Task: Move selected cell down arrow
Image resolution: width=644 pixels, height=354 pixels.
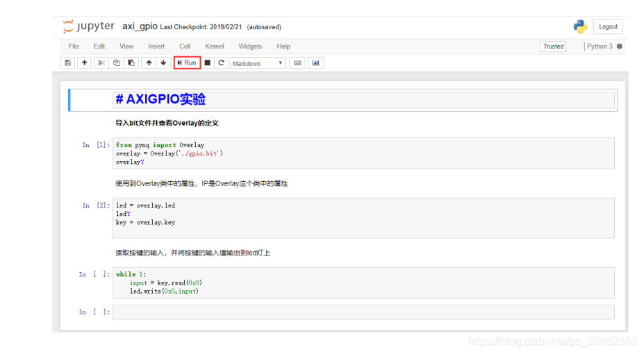Action: point(163,62)
